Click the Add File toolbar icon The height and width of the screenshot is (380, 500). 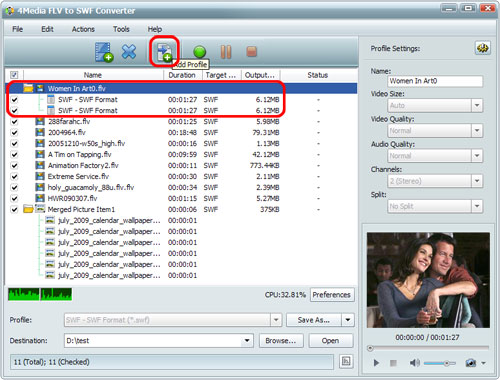(104, 52)
